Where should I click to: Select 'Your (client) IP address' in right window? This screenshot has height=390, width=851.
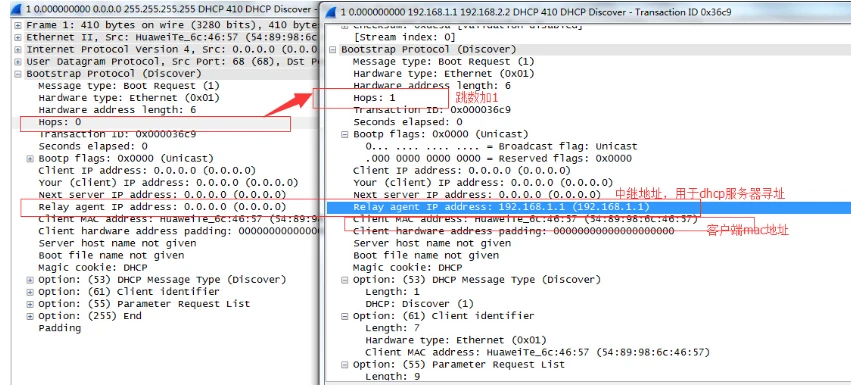482,183
